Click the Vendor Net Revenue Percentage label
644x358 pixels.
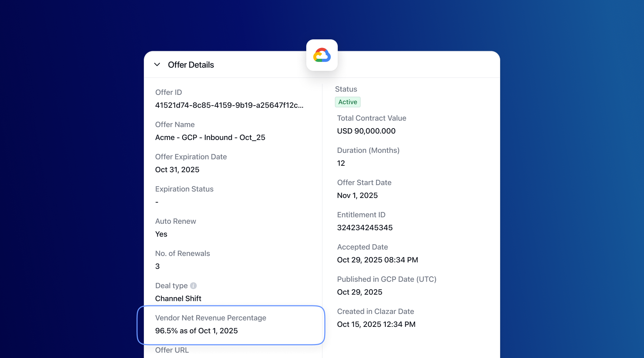211,318
